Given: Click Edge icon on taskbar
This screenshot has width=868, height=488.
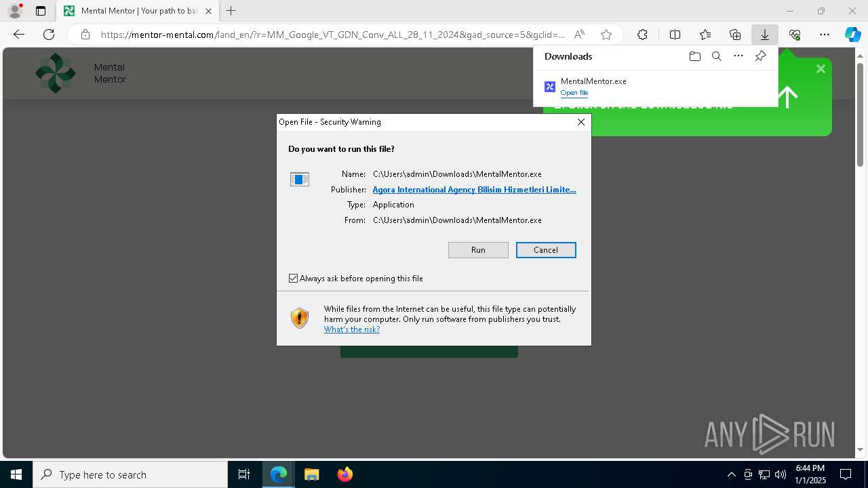Looking at the screenshot, I should [x=279, y=474].
